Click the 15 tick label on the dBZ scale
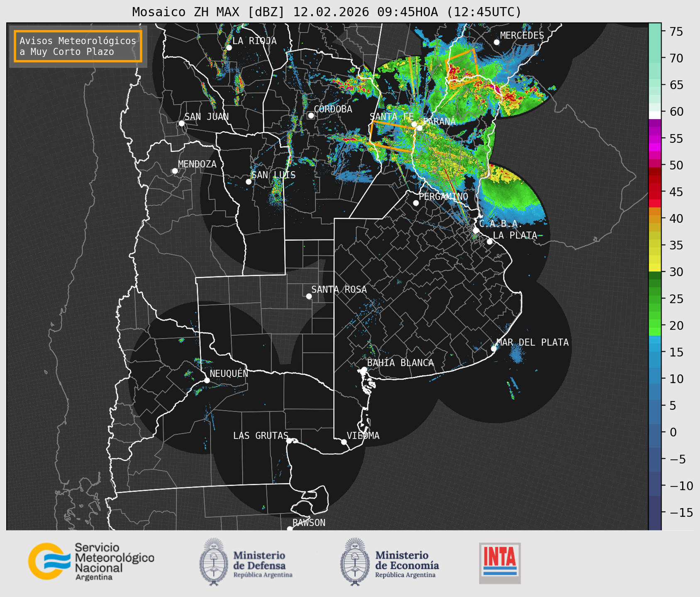 coord(676,352)
